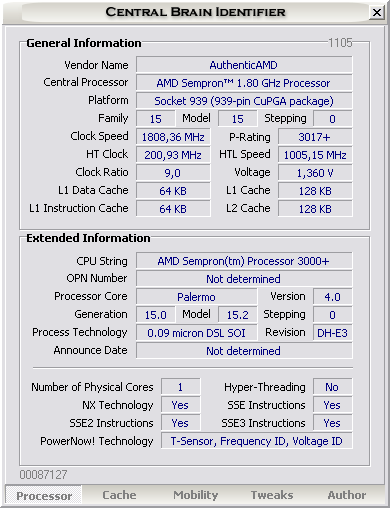Image resolution: width=390 pixels, height=508 pixels.
Task: Select the P-Rating value 3017+
Action: click(x=315, y=137)
